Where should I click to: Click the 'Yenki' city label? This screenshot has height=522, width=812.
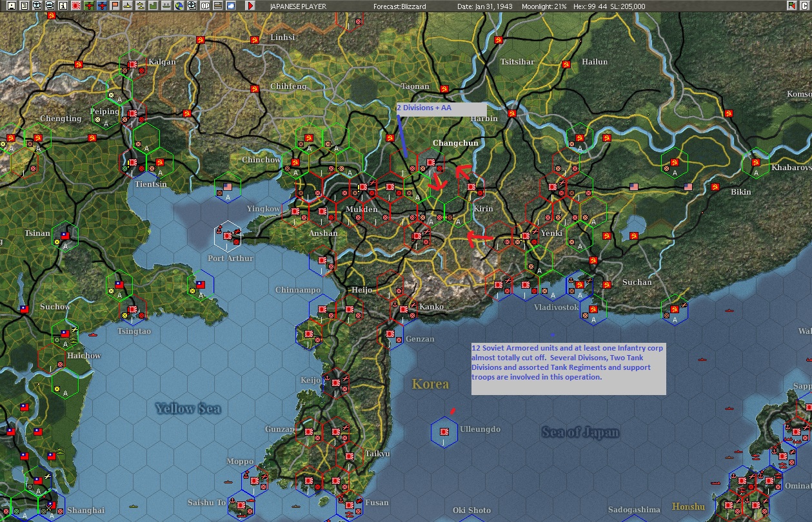coord(551,233)
